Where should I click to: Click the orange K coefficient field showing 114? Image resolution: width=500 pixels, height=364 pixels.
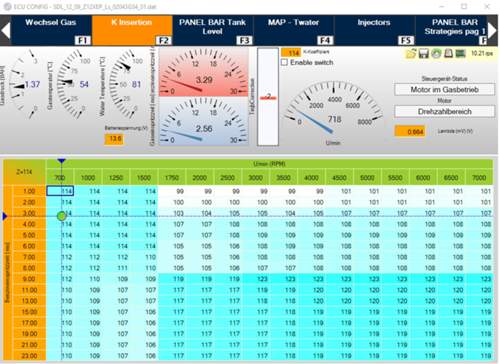pyautogui.click(x=291, y=53)
